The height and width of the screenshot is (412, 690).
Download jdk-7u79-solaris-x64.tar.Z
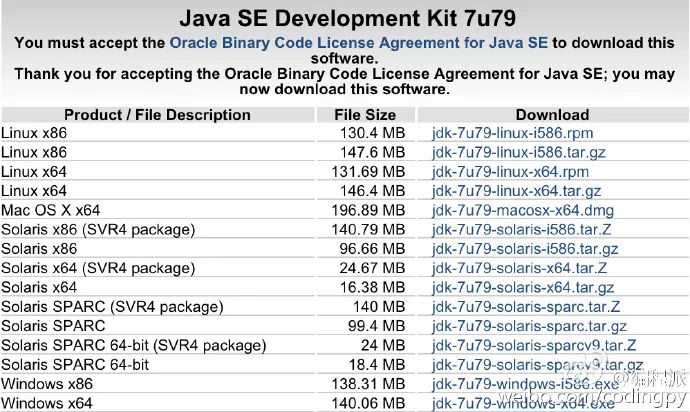tap(519, 268)
